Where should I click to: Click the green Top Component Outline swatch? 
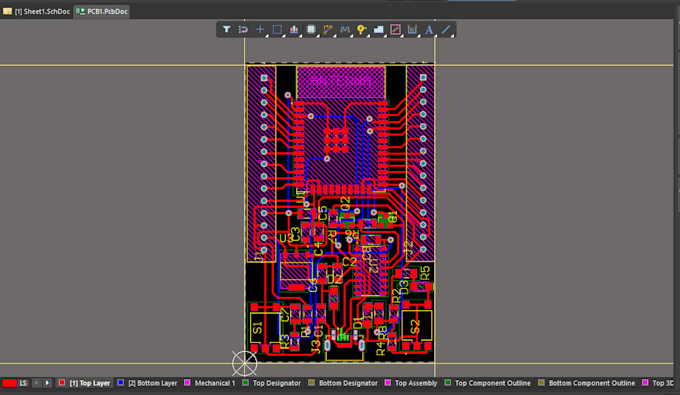447,382
